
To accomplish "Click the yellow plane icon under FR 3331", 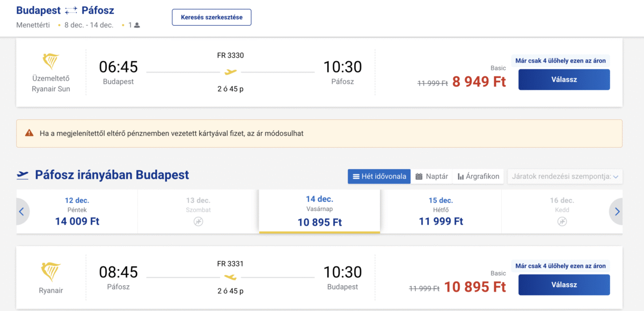I will [x=230, y=277].
